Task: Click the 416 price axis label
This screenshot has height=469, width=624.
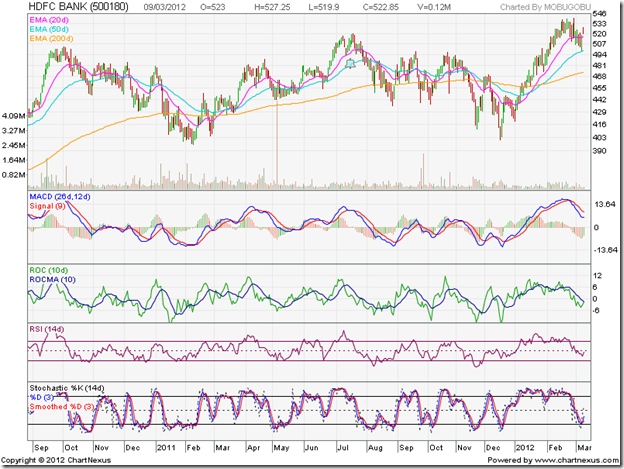Action: point(599,125)
